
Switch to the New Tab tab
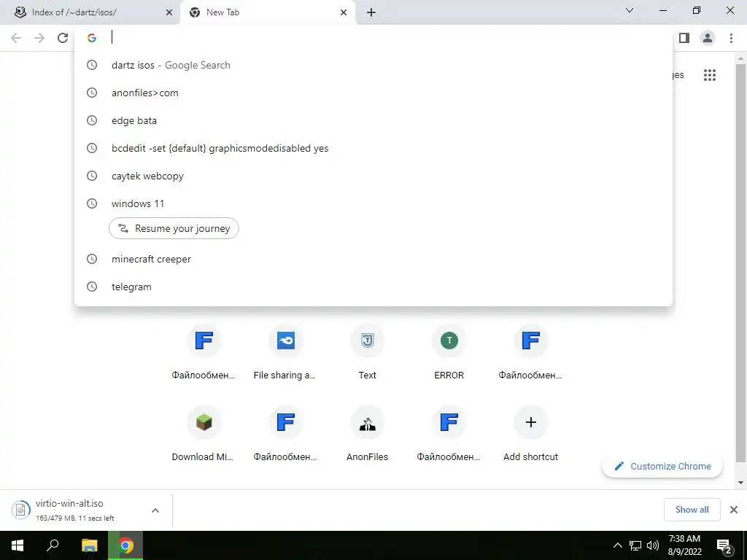pos(267,12)
